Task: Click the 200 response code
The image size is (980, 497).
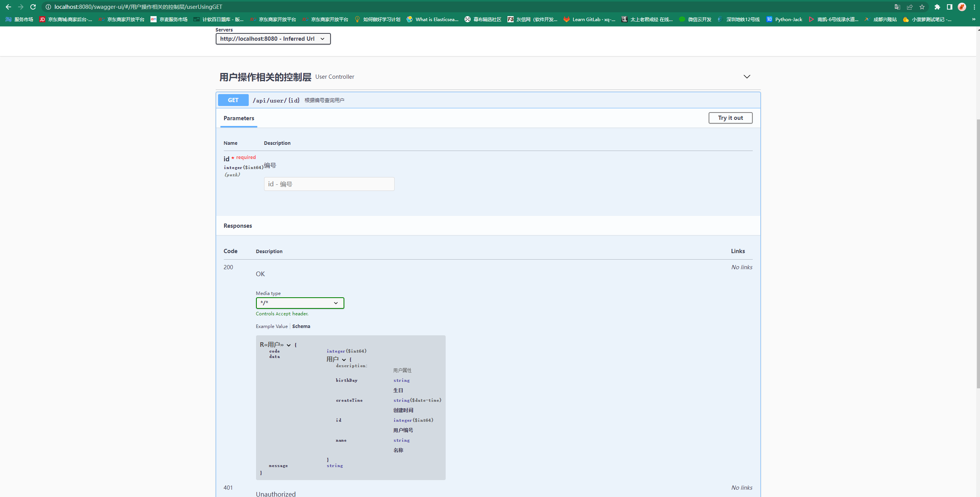Action: pyautogui.click(x=228, y=267)
